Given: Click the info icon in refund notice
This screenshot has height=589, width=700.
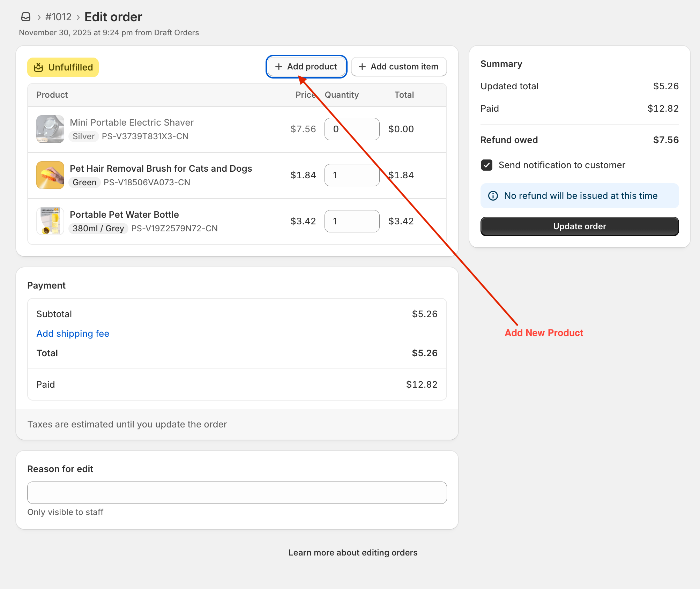Looking at the screenshot, I should pos(493,196).
